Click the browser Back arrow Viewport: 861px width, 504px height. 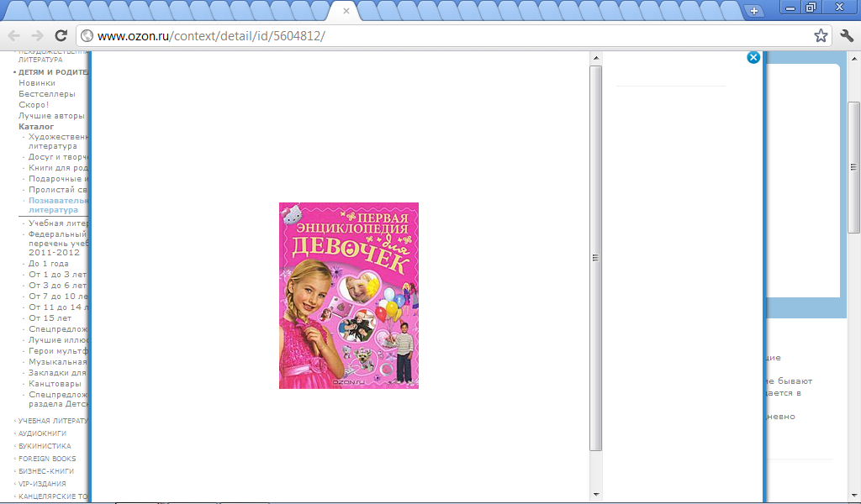[13, 36]
